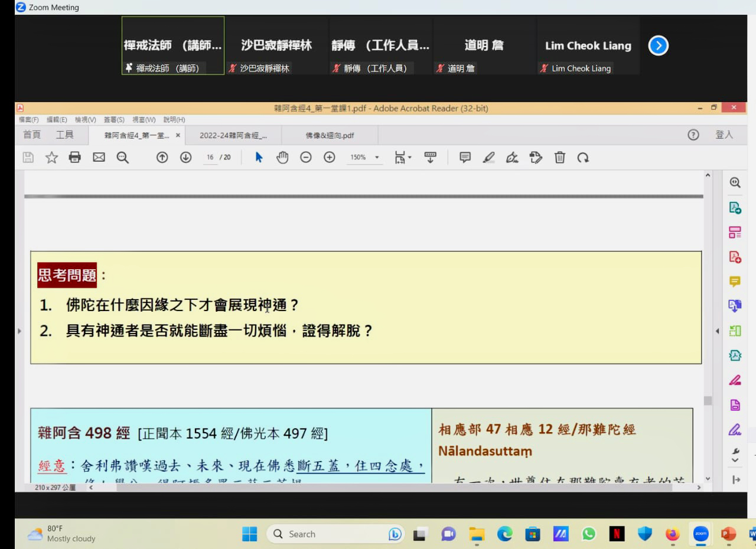Select the highlight text tool
756x549 pixels.
(488, 158)
